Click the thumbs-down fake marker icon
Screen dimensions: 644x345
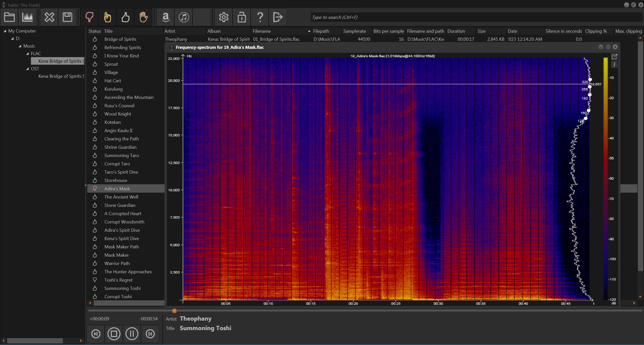[x=89, y=17]
